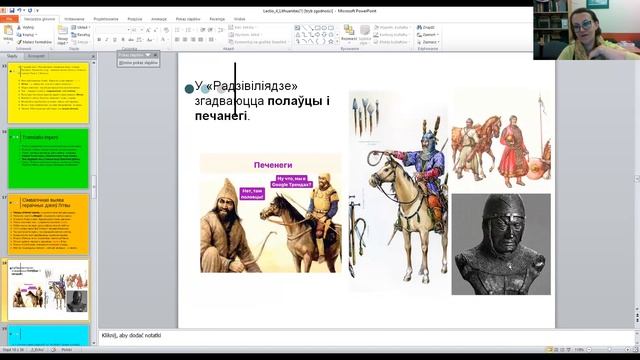Click the decrease font size icon
The image size is (640, 360).
(155, 30)
